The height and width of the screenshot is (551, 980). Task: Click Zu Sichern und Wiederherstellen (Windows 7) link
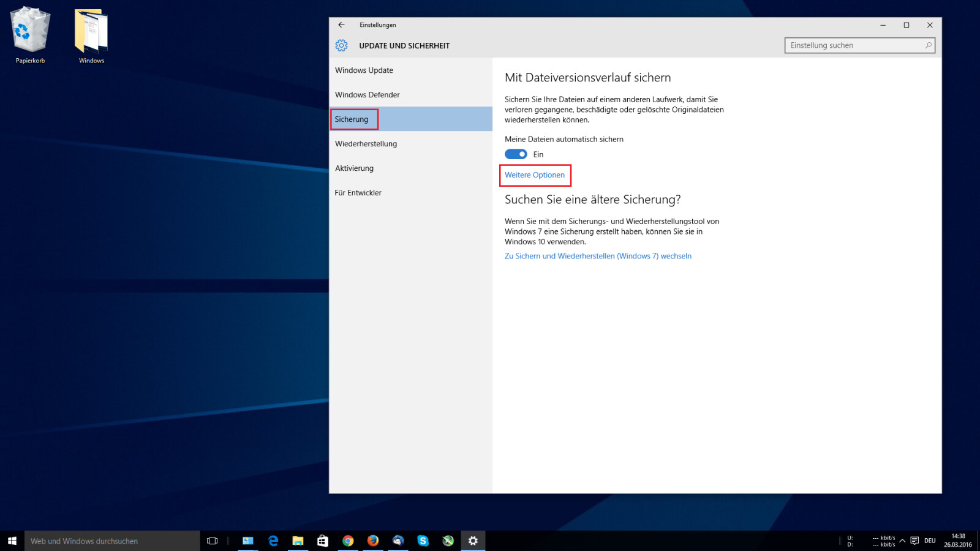(598, 256)
